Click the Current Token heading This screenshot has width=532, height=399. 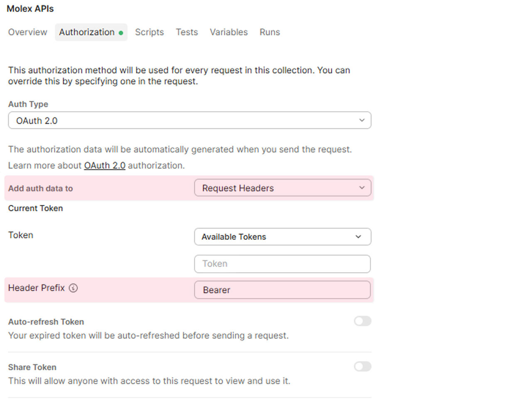pyautogui.click(x=35, y=208)
